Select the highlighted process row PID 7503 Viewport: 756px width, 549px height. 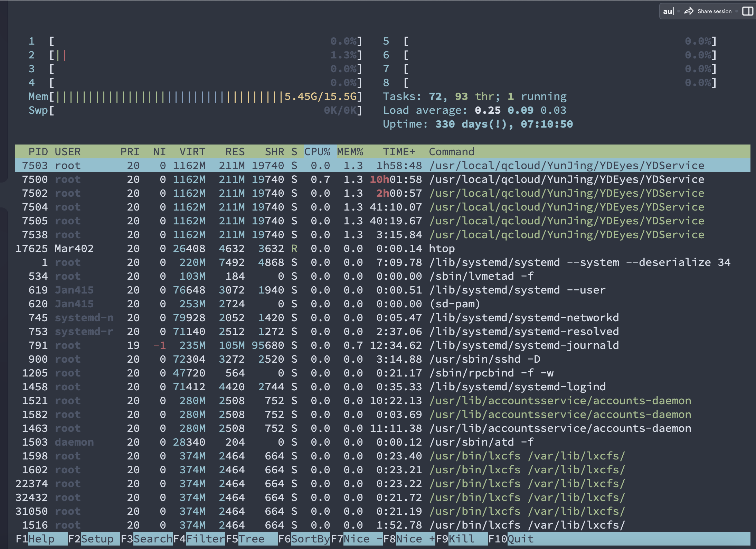(x=383, y=165)
